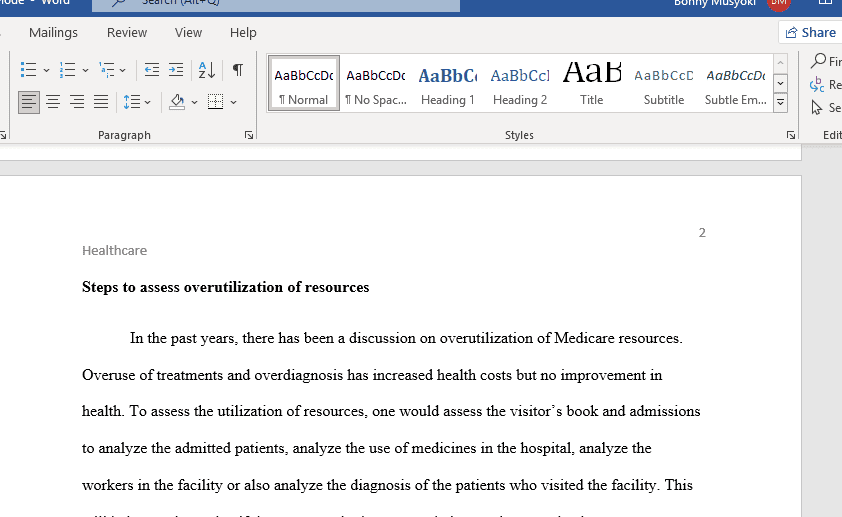Click the Line and Paragraph Spacing icon

[x=132, y=101]
